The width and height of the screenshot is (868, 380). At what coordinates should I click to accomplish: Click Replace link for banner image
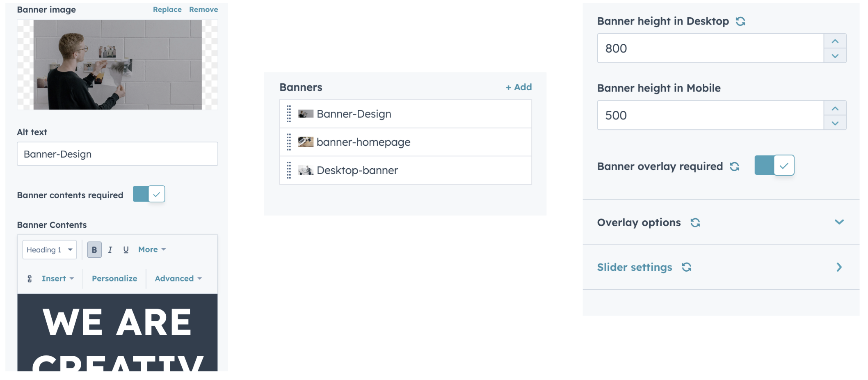(167, 9)
